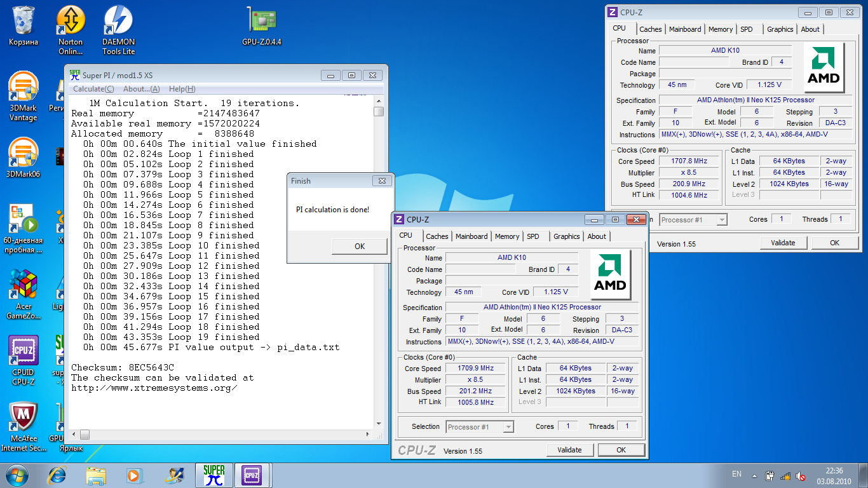Switch to Mainboard tab in front CPU-Z

click(x=471, y=236)
